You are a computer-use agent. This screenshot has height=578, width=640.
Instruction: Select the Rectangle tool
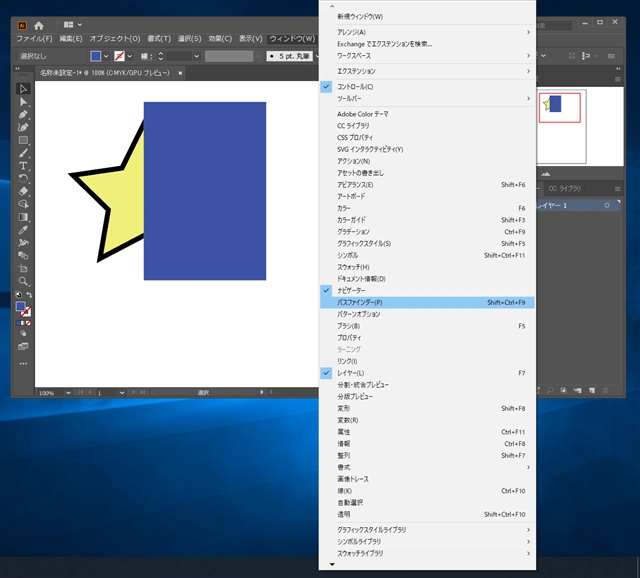click(23, 140)
